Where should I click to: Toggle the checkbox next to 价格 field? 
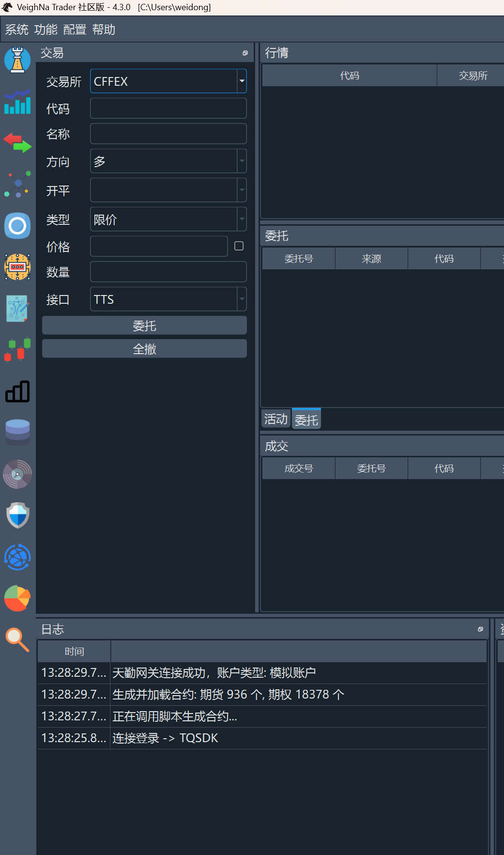tap(239, 246)
